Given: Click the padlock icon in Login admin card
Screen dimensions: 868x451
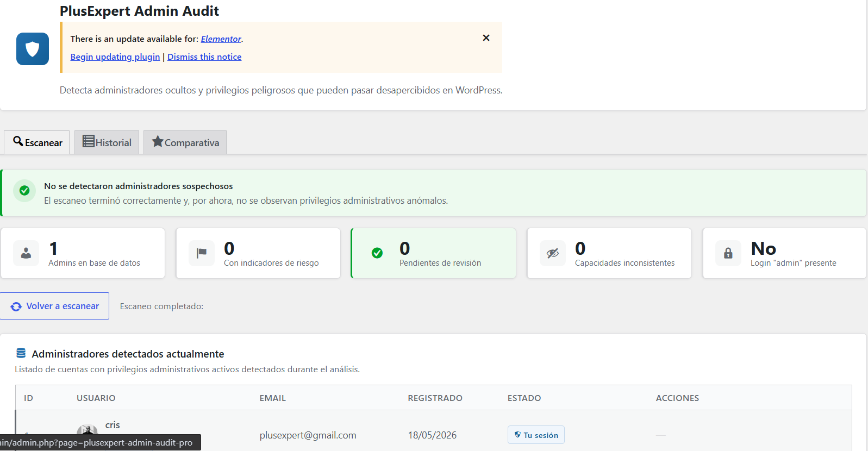Looking at the screenshot, I should 728,253.
